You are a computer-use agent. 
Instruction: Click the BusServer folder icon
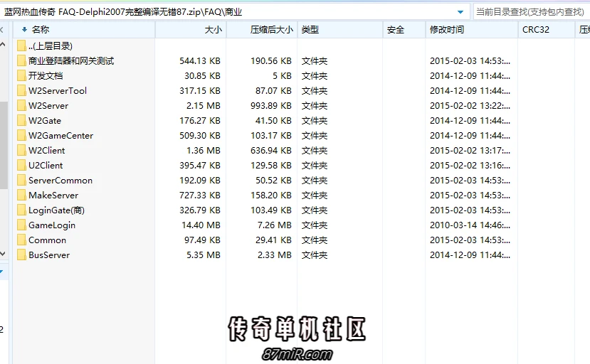pyautogui.click(x=21, y=255)
